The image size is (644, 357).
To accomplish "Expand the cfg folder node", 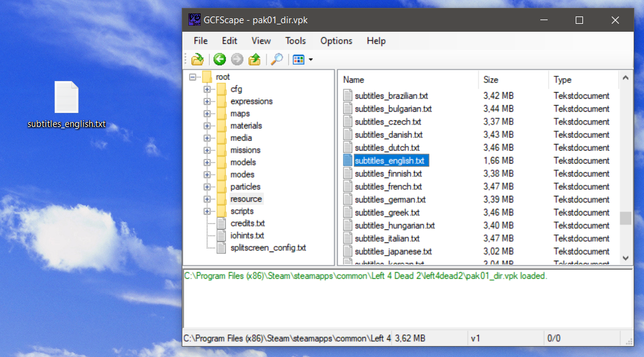I will tap(207, 89).
